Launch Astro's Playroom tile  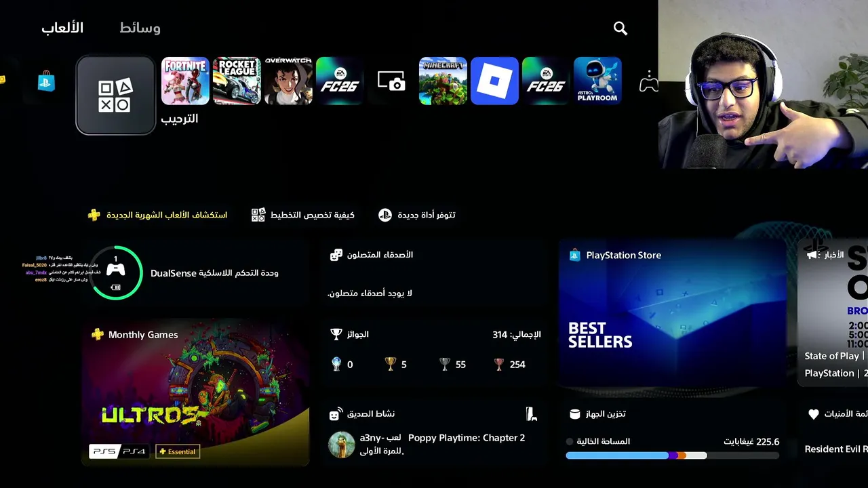(x=597, y=81)
